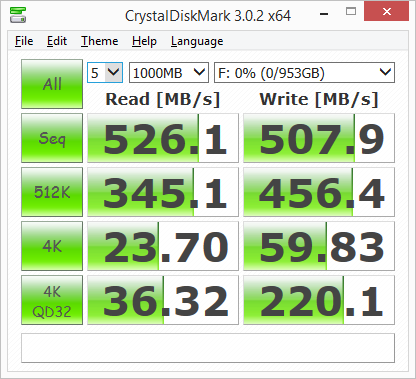Minimize the CrystalDiskMark window
The image size is (416, 379).
324,13
